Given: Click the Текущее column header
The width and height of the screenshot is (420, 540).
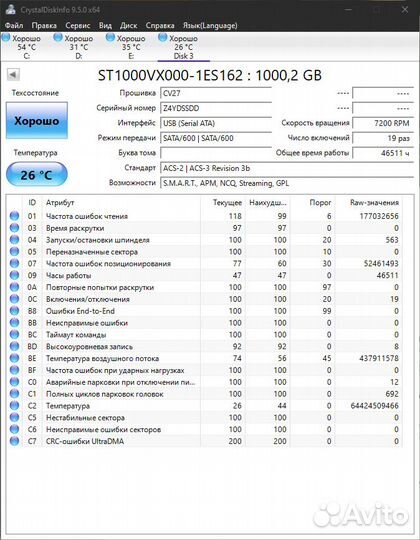Looking at the screenshot, I should point(227,202).
